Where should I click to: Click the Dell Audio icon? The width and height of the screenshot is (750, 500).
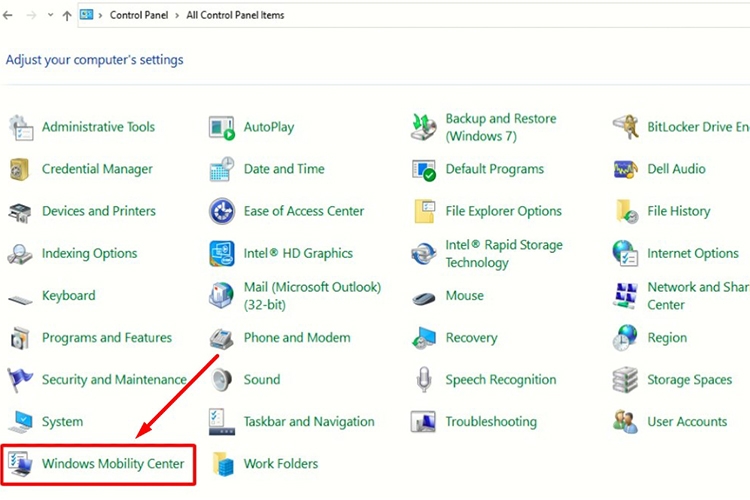pos(626,169)
